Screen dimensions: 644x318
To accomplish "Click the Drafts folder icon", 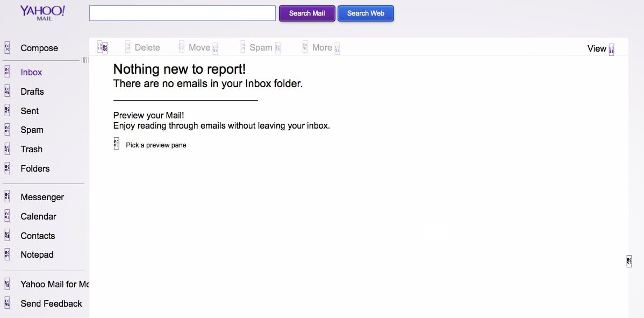I will pyautogui.click(x=7, y=91).
